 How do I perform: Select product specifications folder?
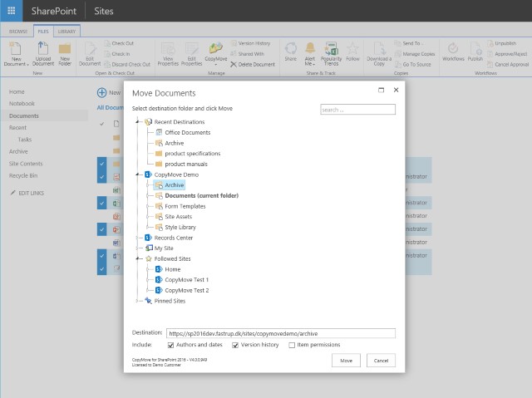(x=192, y=154)
